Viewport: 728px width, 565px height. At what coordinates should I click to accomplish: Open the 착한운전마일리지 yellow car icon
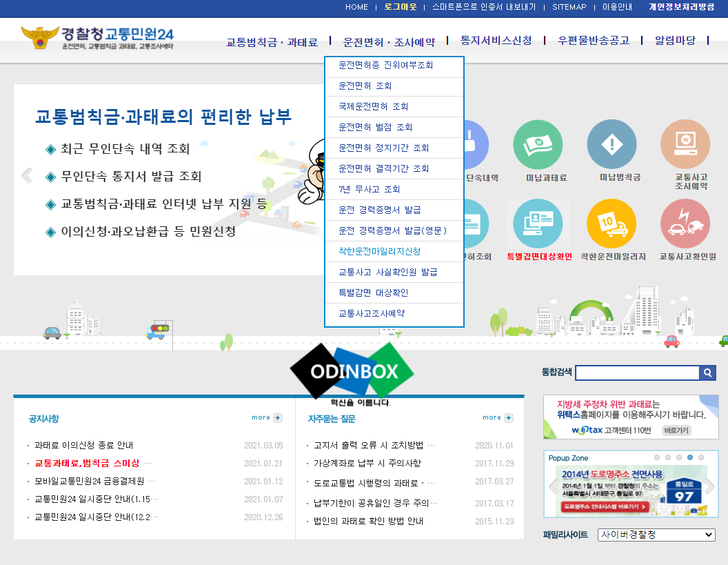(612, 224)
